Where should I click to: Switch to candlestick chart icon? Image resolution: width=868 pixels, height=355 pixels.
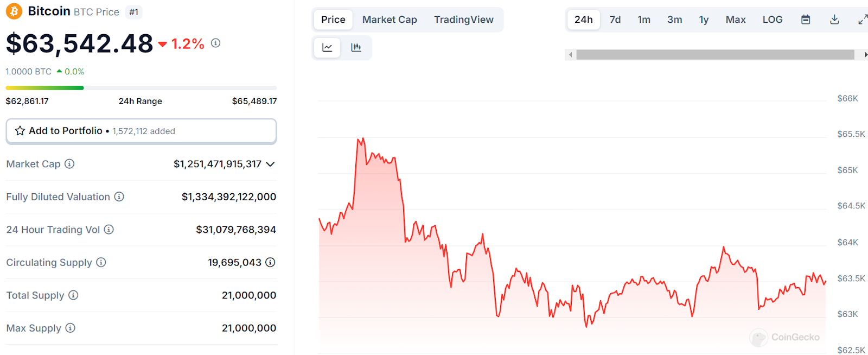click(356, 47)
